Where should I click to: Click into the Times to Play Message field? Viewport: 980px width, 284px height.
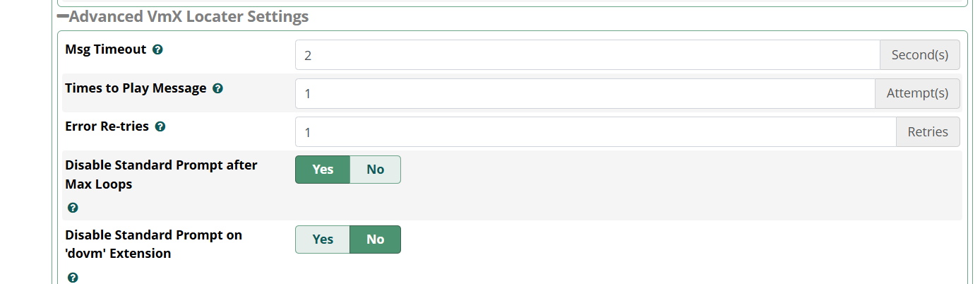click(x=585, y=93)
